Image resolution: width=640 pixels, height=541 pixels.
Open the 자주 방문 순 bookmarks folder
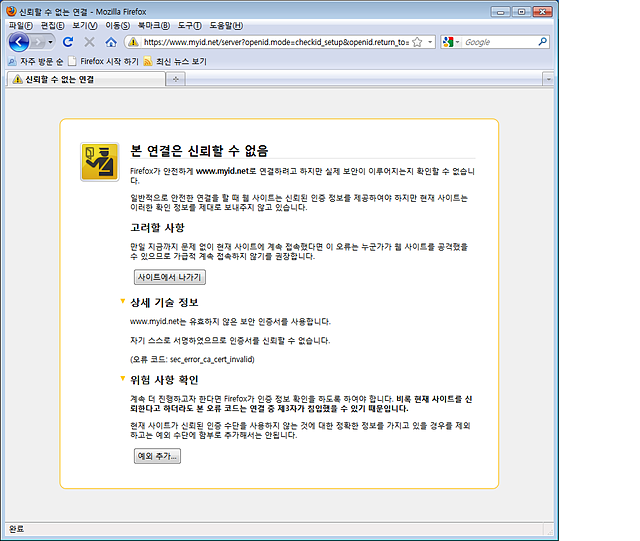coord(36,61)
